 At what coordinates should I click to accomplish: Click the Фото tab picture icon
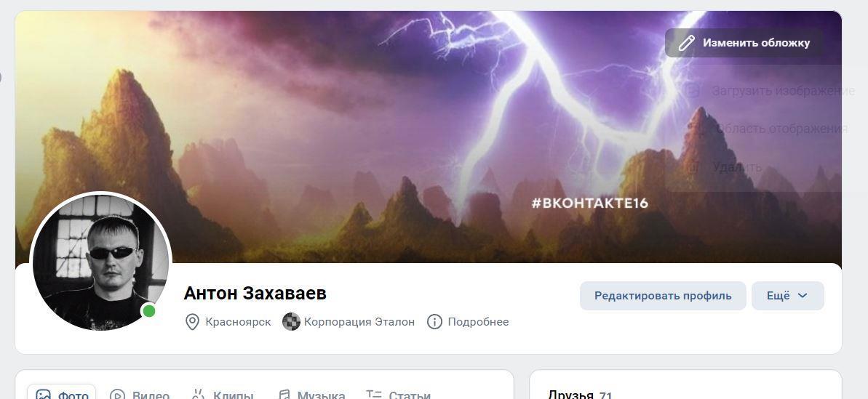(x=43, y=395)
